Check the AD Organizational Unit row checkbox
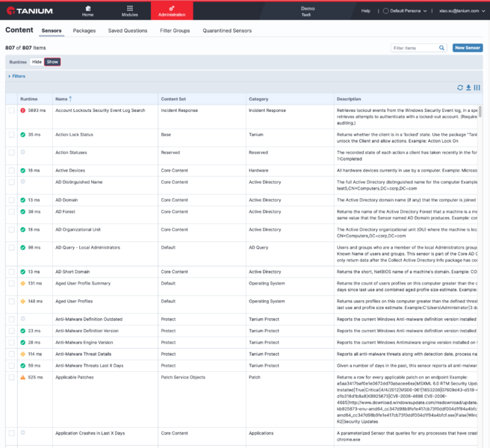The image size is (490, 448). [11, 230]
